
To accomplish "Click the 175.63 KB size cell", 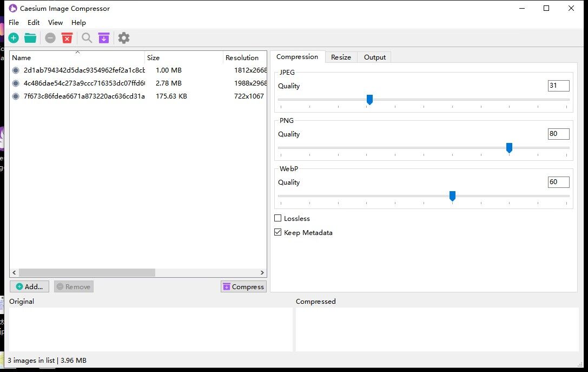I will [171, 96].
